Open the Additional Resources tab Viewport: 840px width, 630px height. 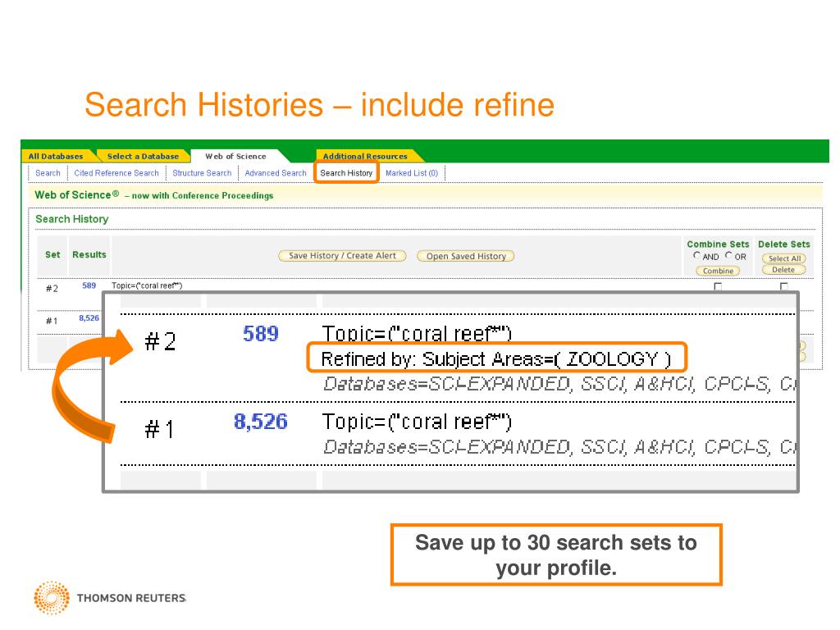(365, 156)
